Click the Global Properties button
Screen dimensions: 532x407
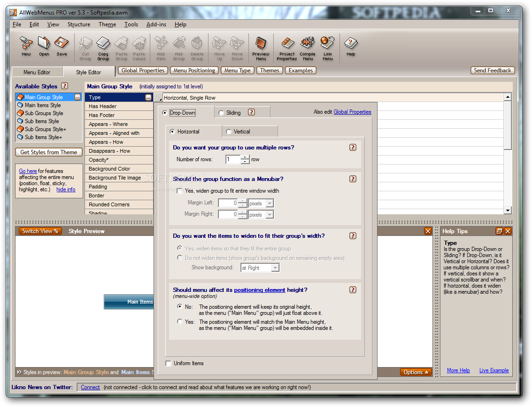143,70
